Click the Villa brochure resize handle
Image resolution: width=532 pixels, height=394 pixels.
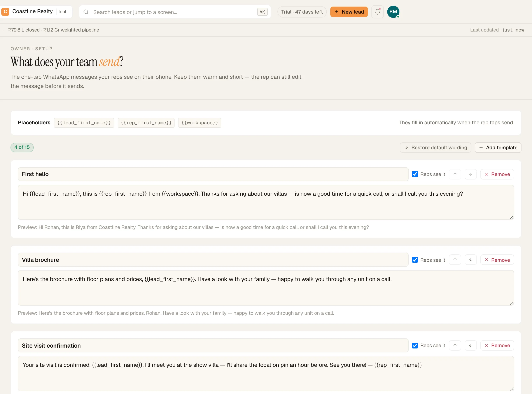point(511,303)
